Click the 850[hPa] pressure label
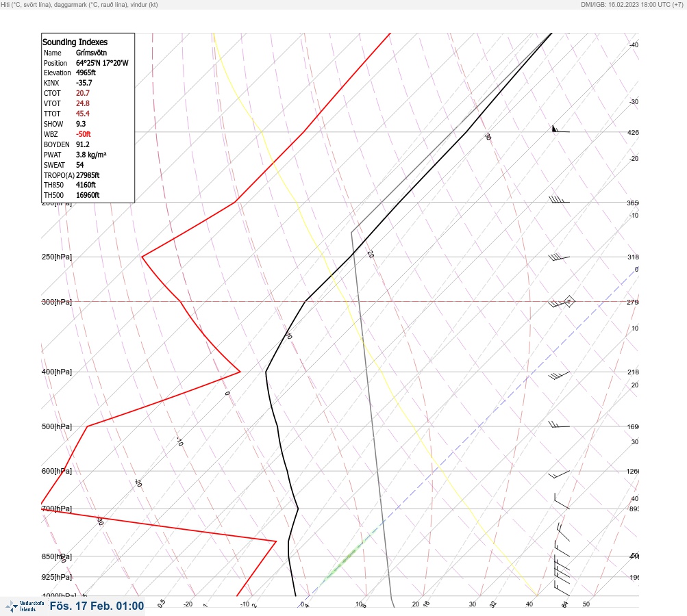This screenshot has height=616, width=687. click(x=57, y=556)
